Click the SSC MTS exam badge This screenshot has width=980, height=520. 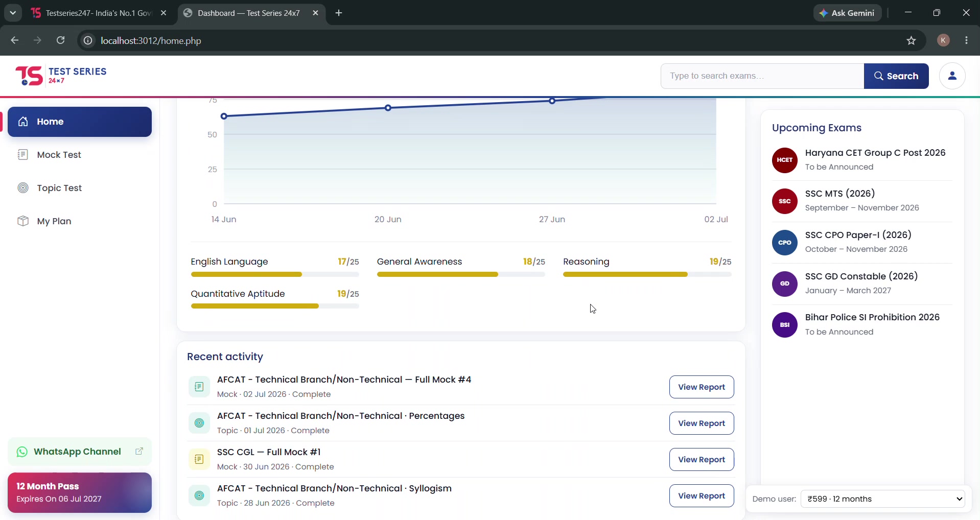(x=785, y=201)
